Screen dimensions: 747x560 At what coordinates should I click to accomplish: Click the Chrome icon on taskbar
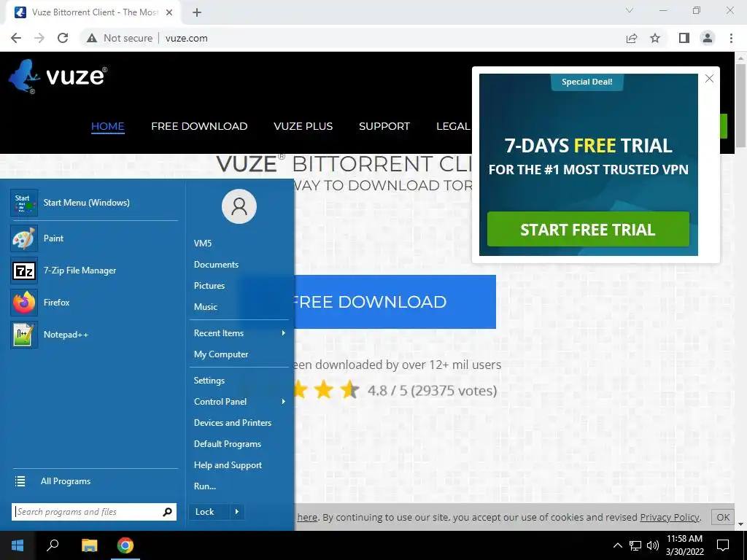click(x=125, y=545)
